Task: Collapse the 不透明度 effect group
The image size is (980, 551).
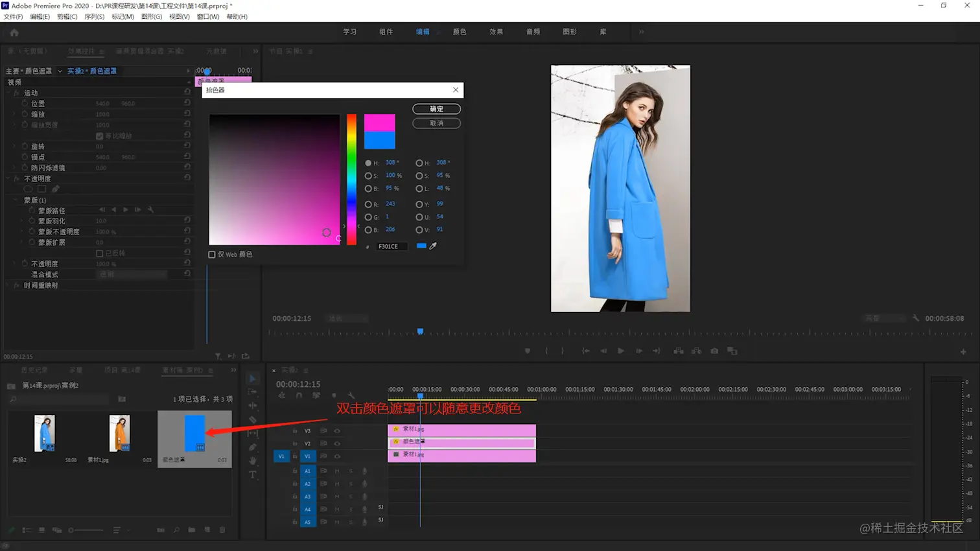Action: click(x=8, y=179)
